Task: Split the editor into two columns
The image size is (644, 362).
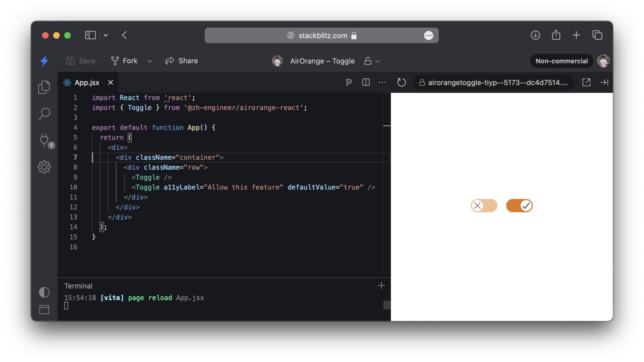Action: (366, 82)
